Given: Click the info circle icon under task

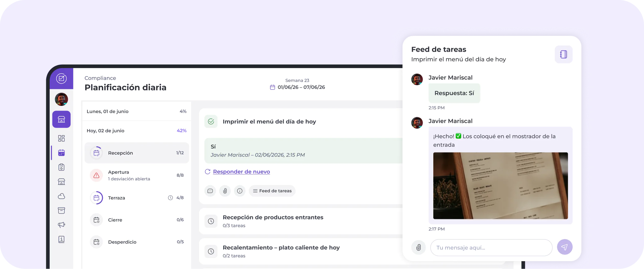Looking at the screenshot, I should tap(240, 191).
